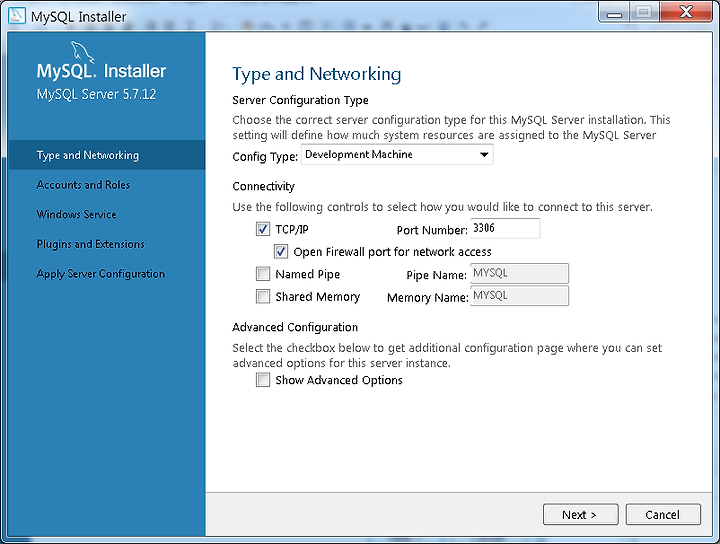The image size is (720, 544).
Task: Click the Next > button
Action: coord(580,514)
